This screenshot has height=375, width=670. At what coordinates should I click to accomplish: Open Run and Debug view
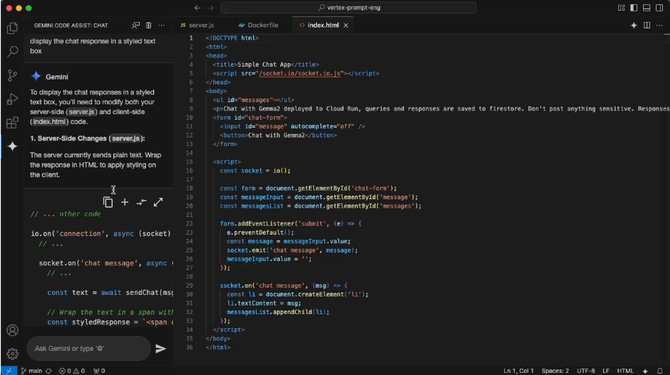point(12,99)
